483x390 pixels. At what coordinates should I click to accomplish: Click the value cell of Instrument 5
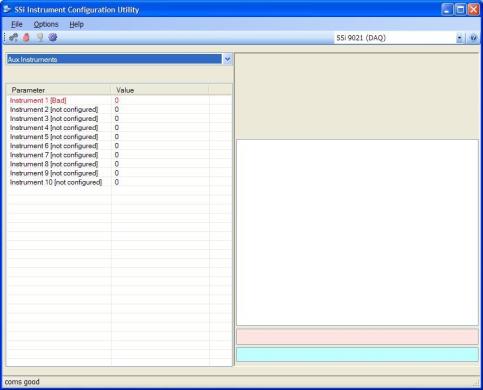coord(160,137)
